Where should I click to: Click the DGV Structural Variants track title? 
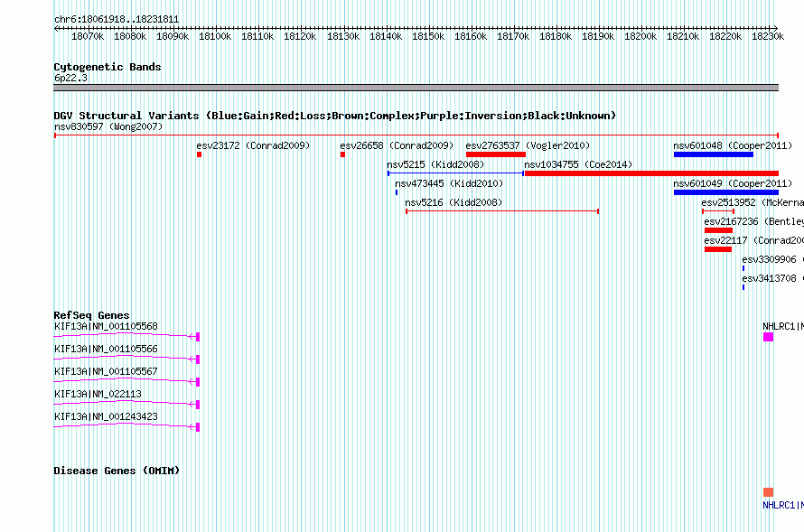click(x=335, y=116)
